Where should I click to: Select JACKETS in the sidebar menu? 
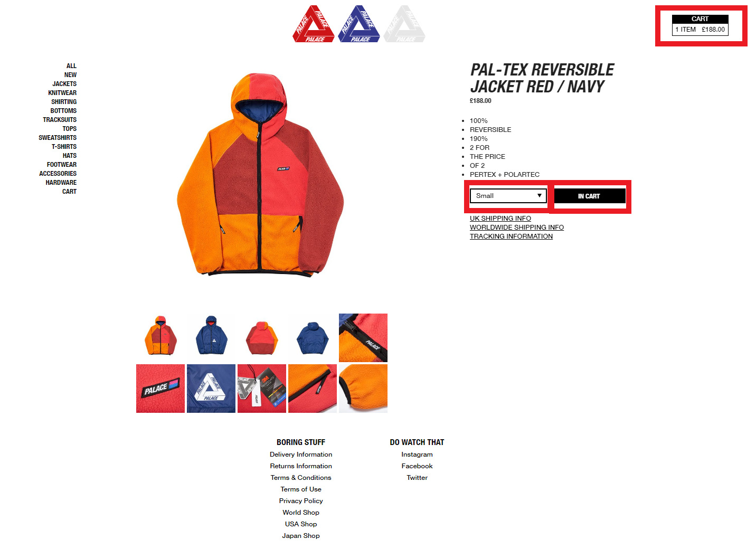[64, 84]
